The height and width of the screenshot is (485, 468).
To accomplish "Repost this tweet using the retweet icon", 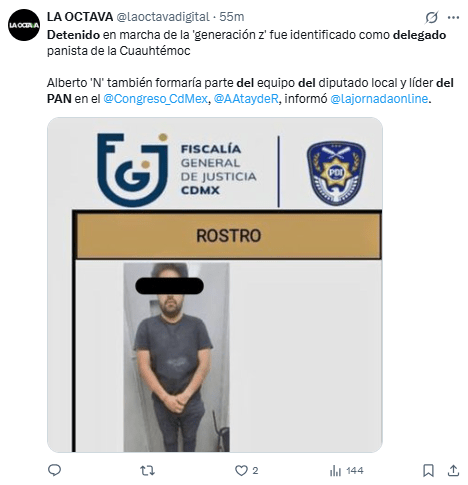I will [x=147, y=471].
